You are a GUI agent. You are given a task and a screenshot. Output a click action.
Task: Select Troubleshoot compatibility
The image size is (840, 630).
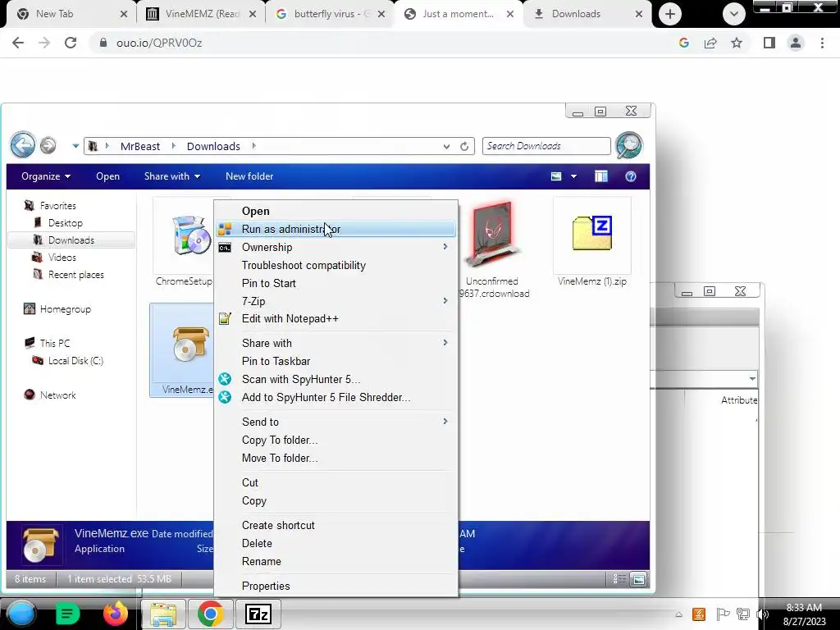[x=336, y=265]
